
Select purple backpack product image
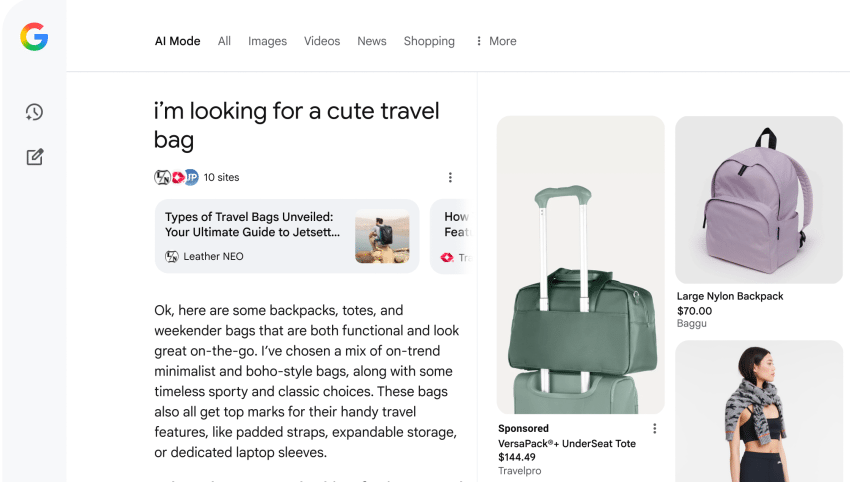coord(758,200)
